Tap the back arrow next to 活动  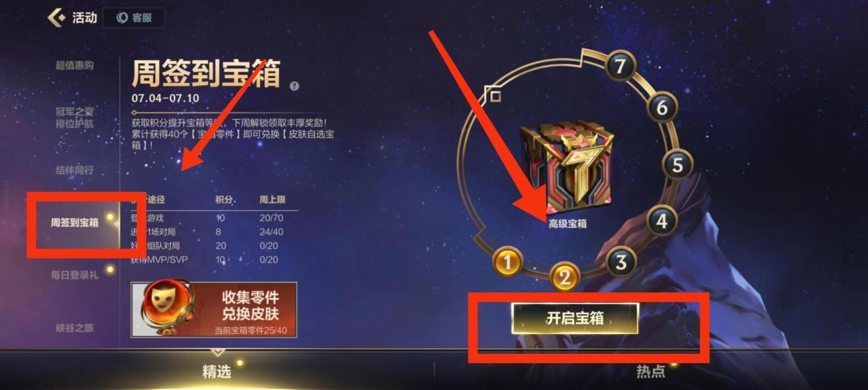(x=57, y=17)
